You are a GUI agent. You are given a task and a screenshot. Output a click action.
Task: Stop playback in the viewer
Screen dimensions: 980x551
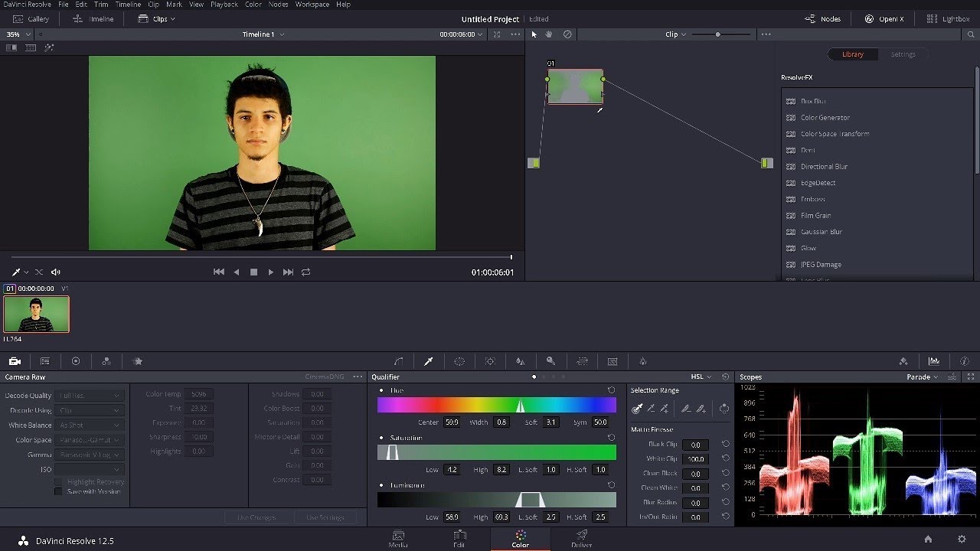click(253, 272)
